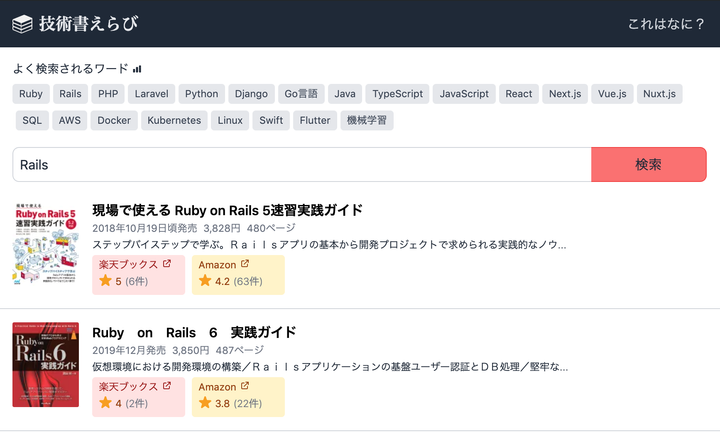Click description starting 仮想環境における開発環境

[330, 367]
